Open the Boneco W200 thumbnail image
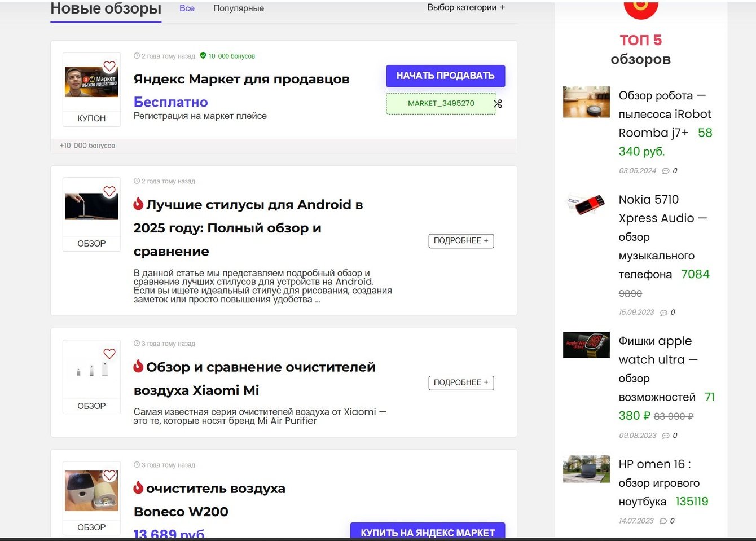756x541 pixels. pos(91,491)
